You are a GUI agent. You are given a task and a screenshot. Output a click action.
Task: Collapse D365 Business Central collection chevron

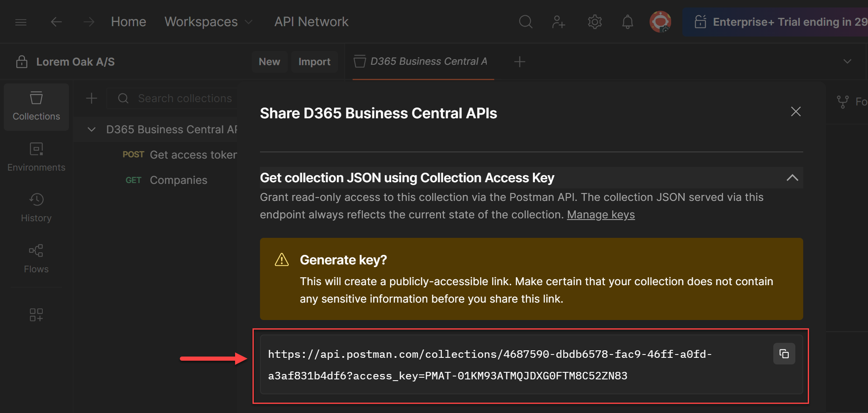91,130
